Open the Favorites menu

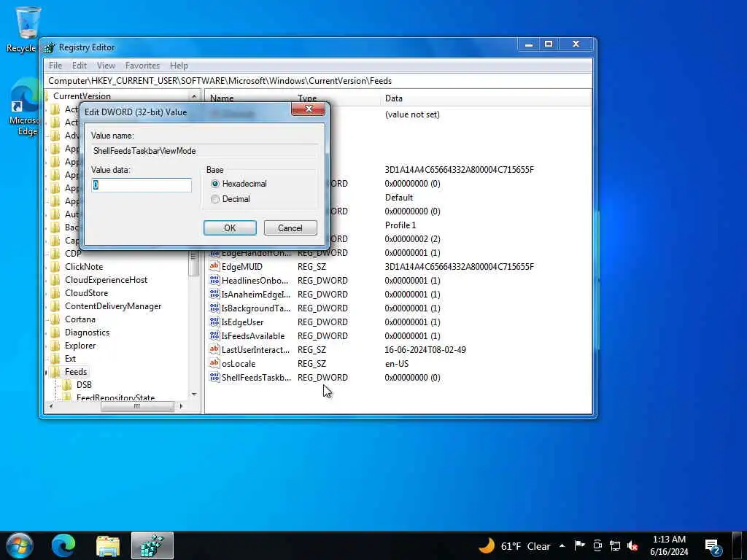coord(142,66)
